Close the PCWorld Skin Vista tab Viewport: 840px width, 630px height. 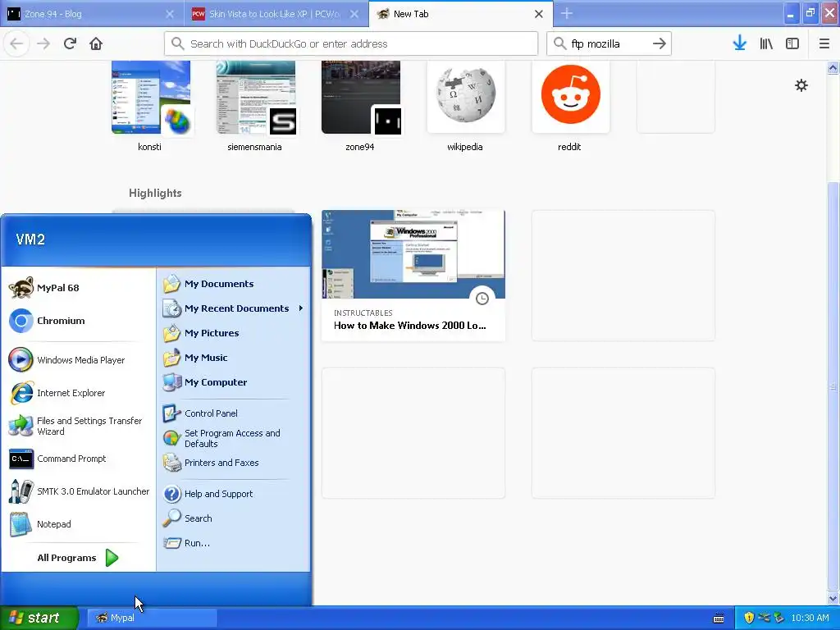(354, 14)
